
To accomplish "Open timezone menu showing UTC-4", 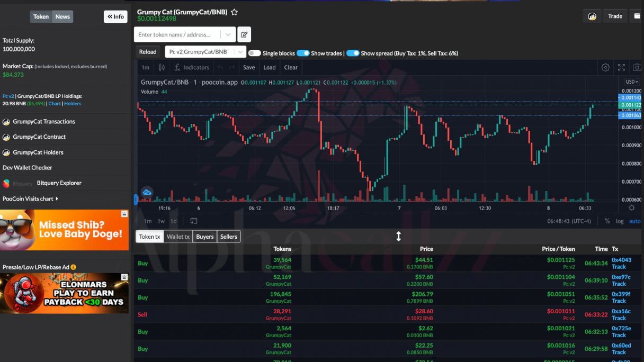I will coord(569,221).
